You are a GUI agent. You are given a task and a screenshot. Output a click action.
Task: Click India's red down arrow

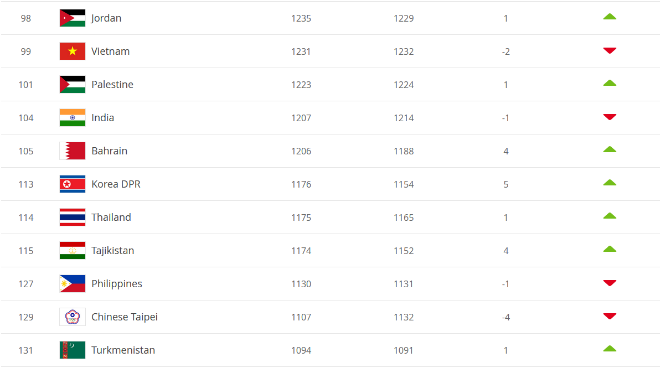click(610, 117)
